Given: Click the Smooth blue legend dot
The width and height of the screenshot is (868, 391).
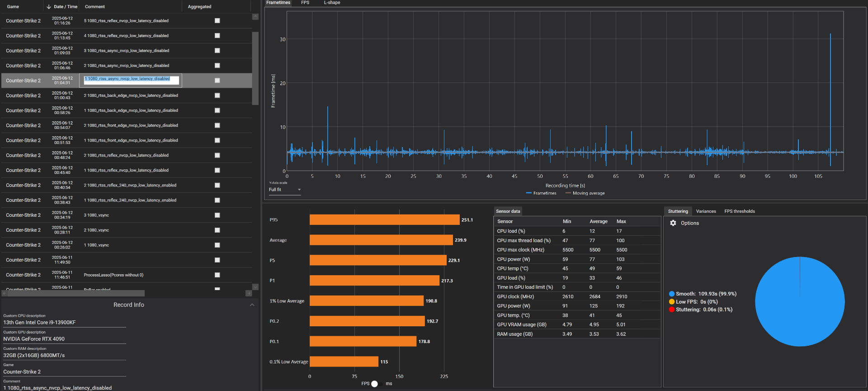Looking at the screenshot, I should (672, 294).
